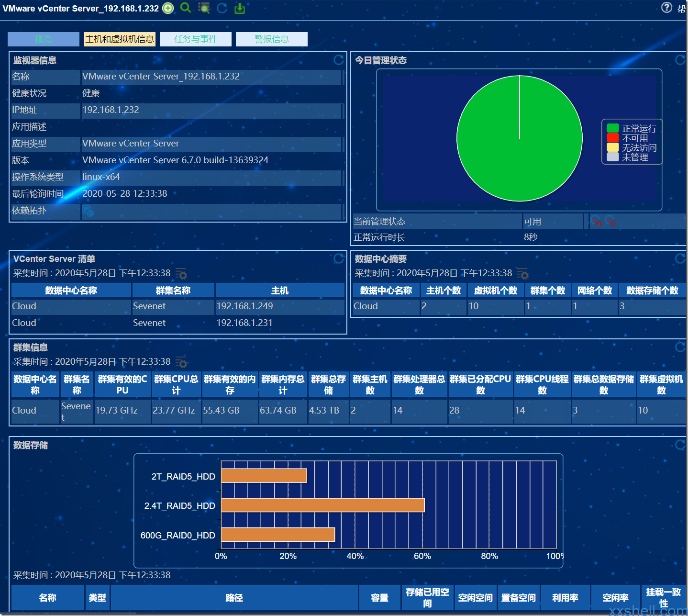Screen dimensions: 688x616
Task: Refresh the 今日管理状态 panel
Action: coord(680,60)
